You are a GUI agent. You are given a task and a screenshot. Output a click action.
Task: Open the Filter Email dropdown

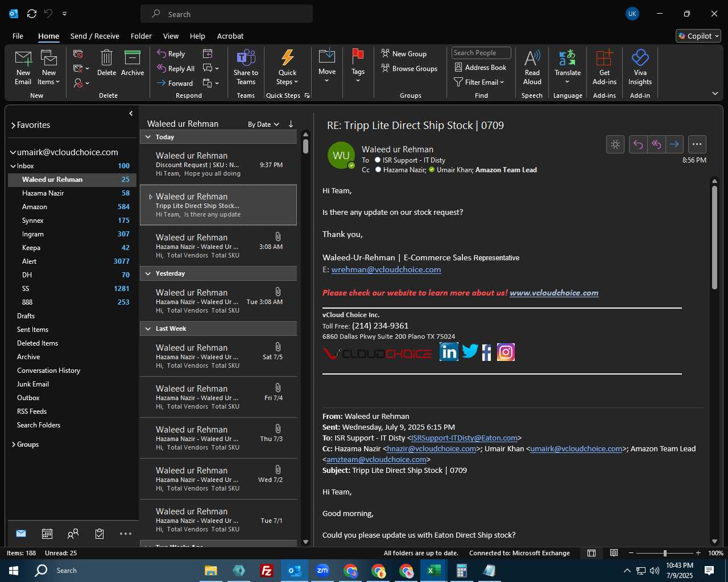[479, 82]
